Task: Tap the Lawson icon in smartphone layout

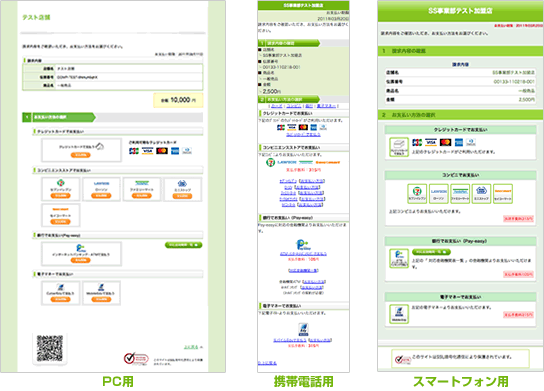Action: click(439, 194)
